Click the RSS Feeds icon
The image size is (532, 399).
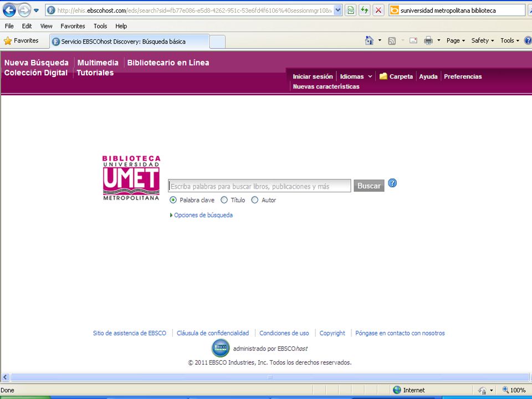tap(392, 40)
